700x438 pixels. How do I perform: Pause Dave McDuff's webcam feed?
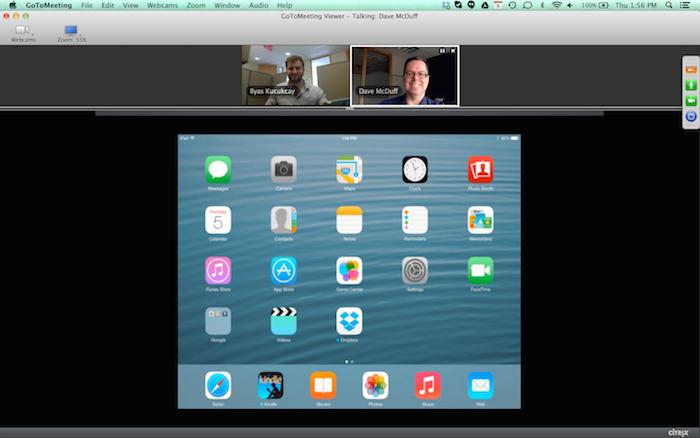point(443,50)
